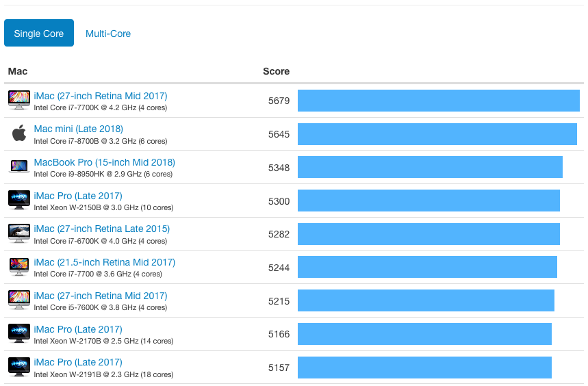Click 'Intel Core i7-7700 @ 3.6 GHz' text
The height and width of the screenshot is (386, 588).
pos(83,274)
